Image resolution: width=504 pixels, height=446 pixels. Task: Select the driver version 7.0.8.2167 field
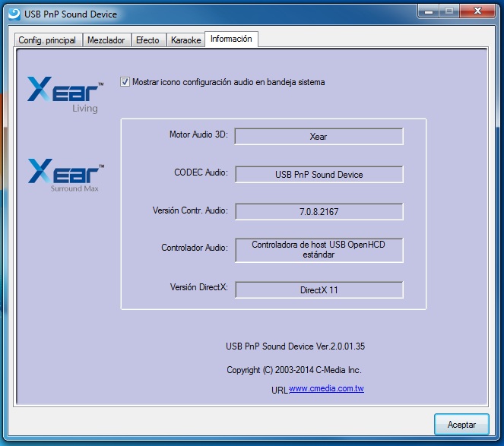click(319, 211)
